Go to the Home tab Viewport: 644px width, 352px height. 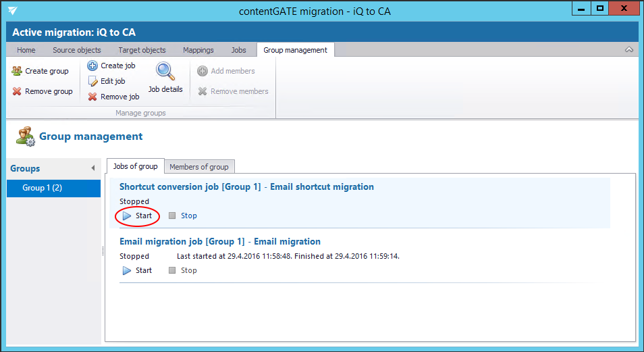click(x=26, y=50)
